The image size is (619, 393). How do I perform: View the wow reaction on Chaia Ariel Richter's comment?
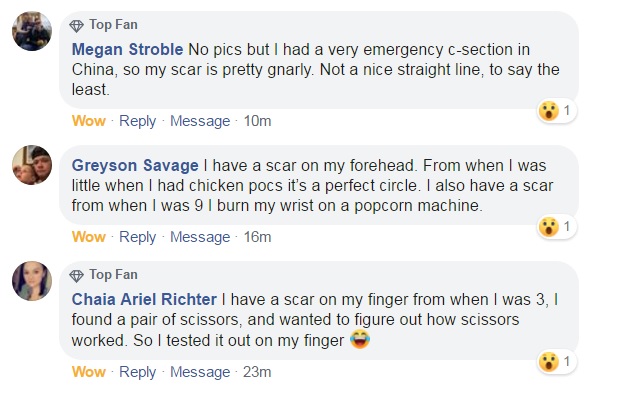click(556, 362)
